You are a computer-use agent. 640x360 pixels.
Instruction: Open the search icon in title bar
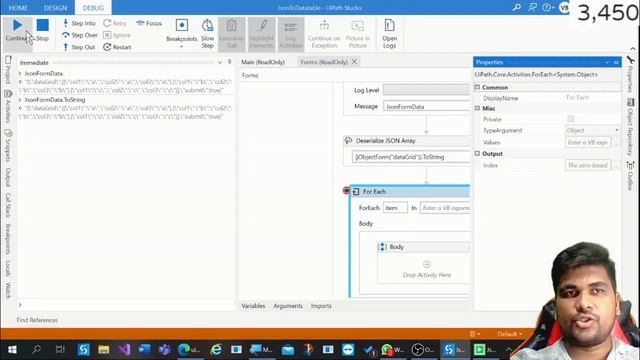click(x=516, y=7)
